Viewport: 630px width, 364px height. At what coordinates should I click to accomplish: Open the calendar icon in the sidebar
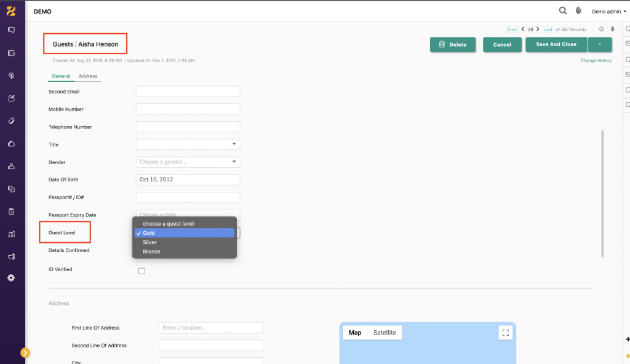tap(11, 53)
